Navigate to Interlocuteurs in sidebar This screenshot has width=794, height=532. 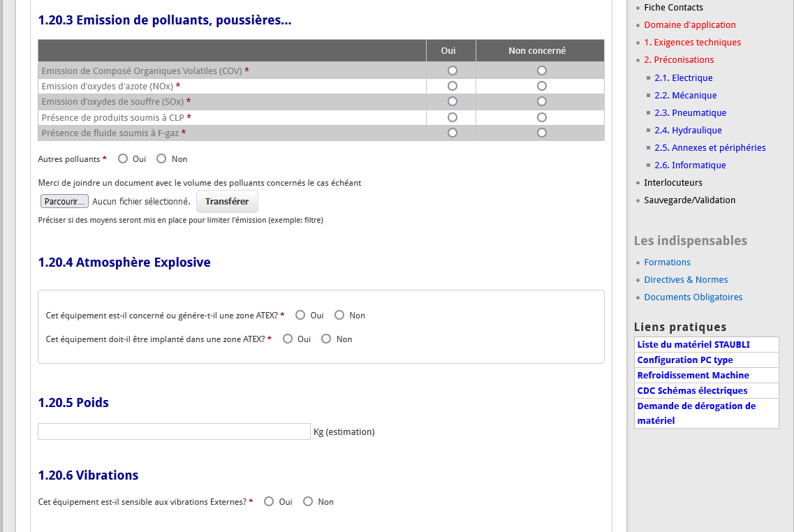click(673, 183)
